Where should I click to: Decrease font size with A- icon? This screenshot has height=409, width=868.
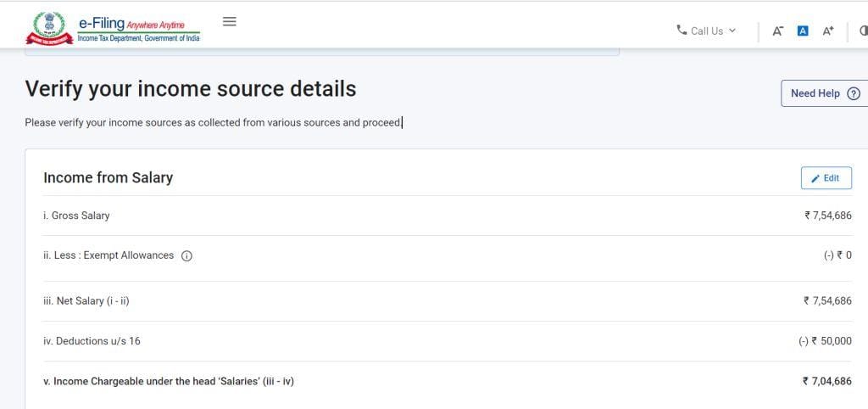pyautogui.click(x=777, y=31)
